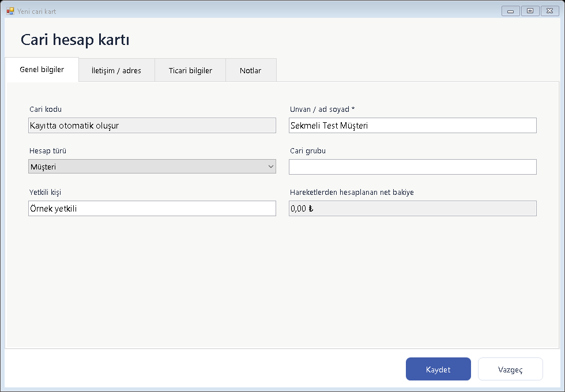Click the Cari grubu label
The image size is (565, 392).
point(308,150)
